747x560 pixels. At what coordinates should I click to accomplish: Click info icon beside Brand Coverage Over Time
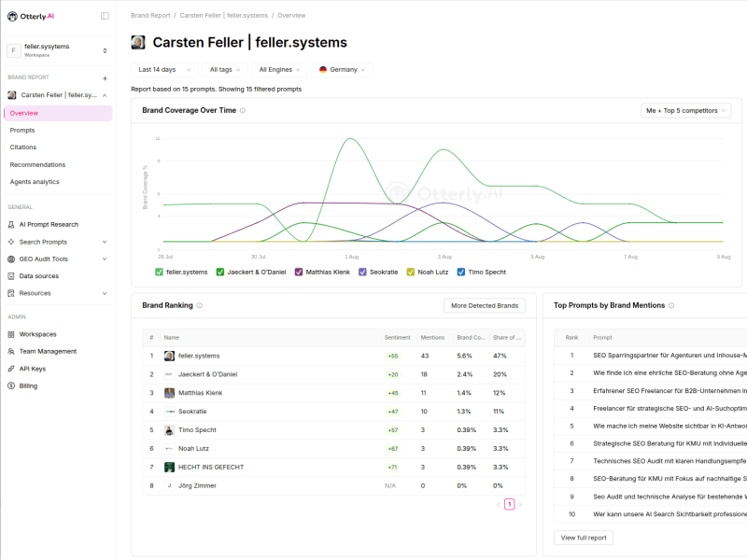243,110
